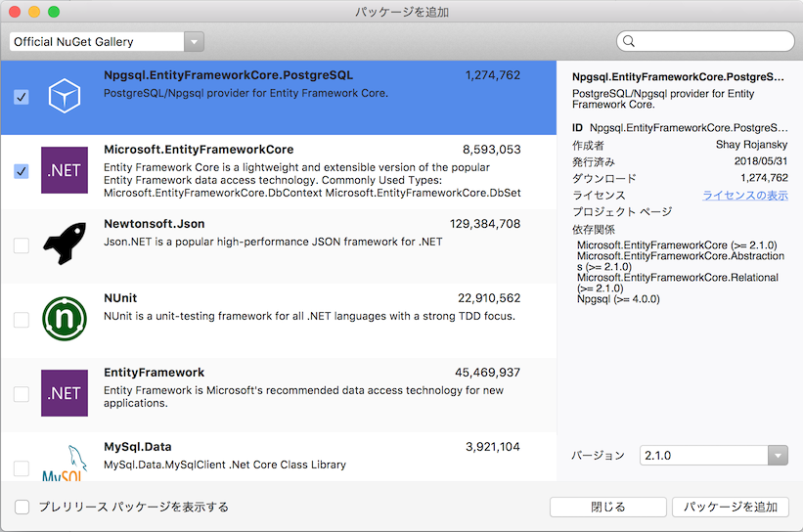Click the パッケージを追加 button
The width and height of the screenshot is (803, 532).
pos(731,507)
